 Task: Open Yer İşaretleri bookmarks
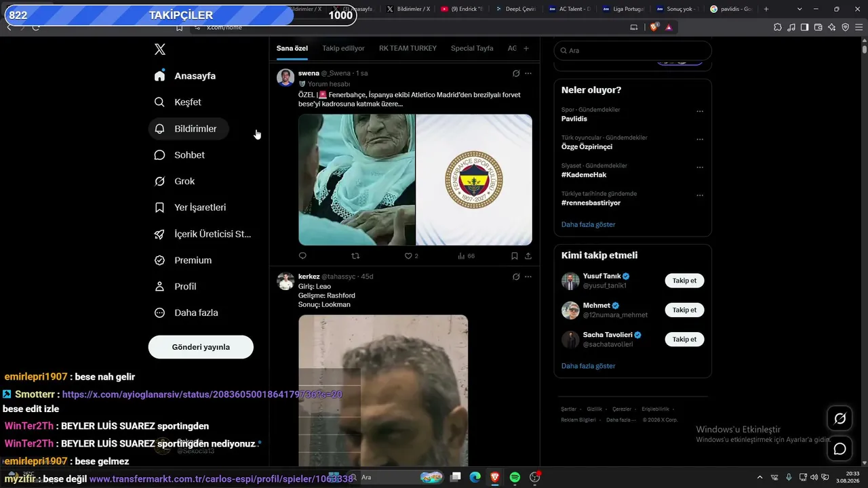(190, 208)
